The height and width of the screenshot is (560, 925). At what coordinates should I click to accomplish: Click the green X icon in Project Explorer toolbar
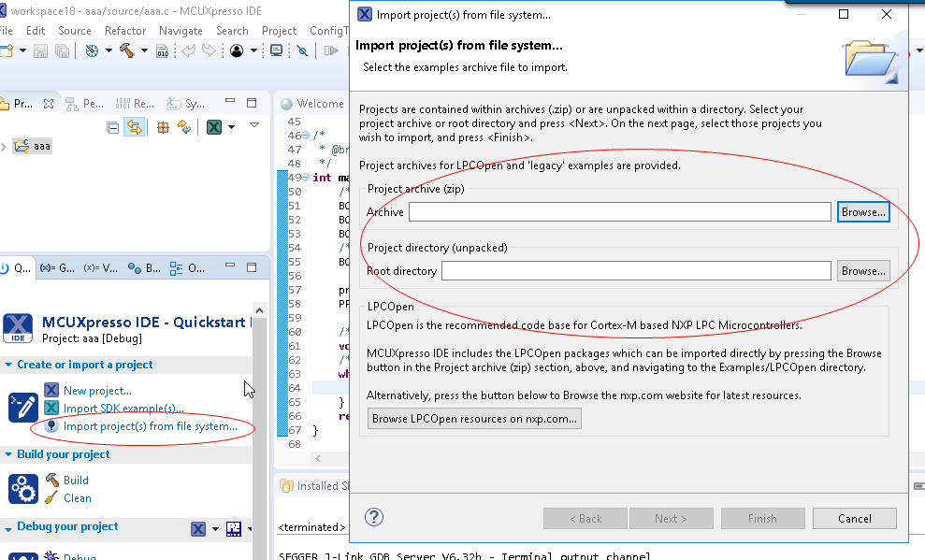214,127
